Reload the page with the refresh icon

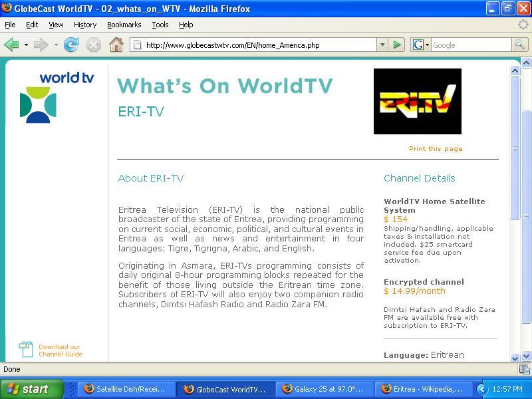[x=71, y=45]
